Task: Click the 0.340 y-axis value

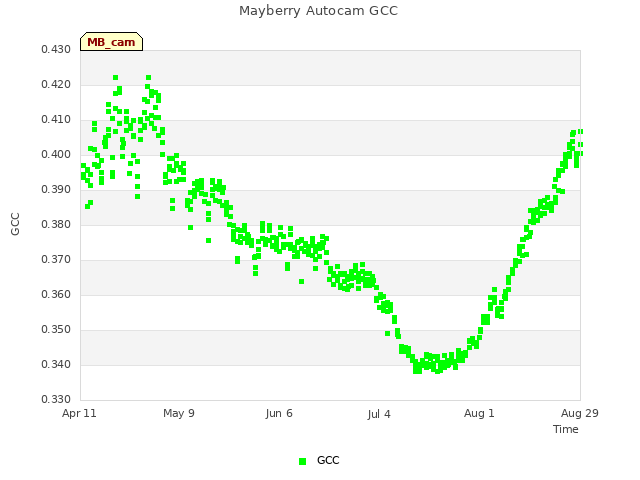Action: point(56,364)
